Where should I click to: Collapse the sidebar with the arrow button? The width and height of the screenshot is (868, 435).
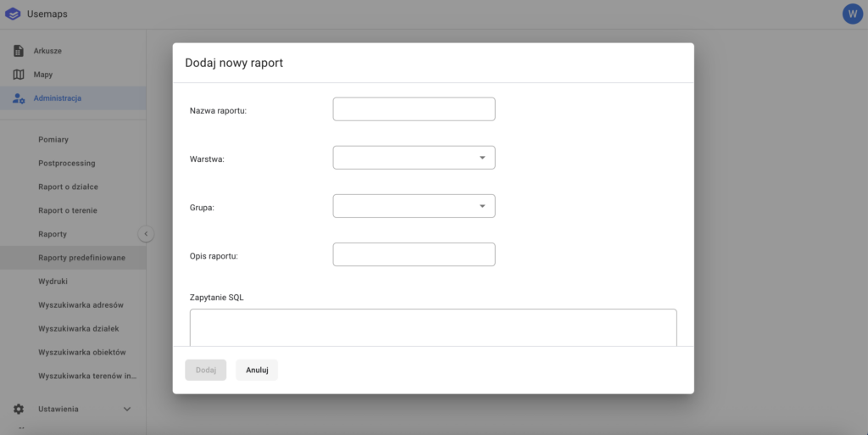pos(146,234)
